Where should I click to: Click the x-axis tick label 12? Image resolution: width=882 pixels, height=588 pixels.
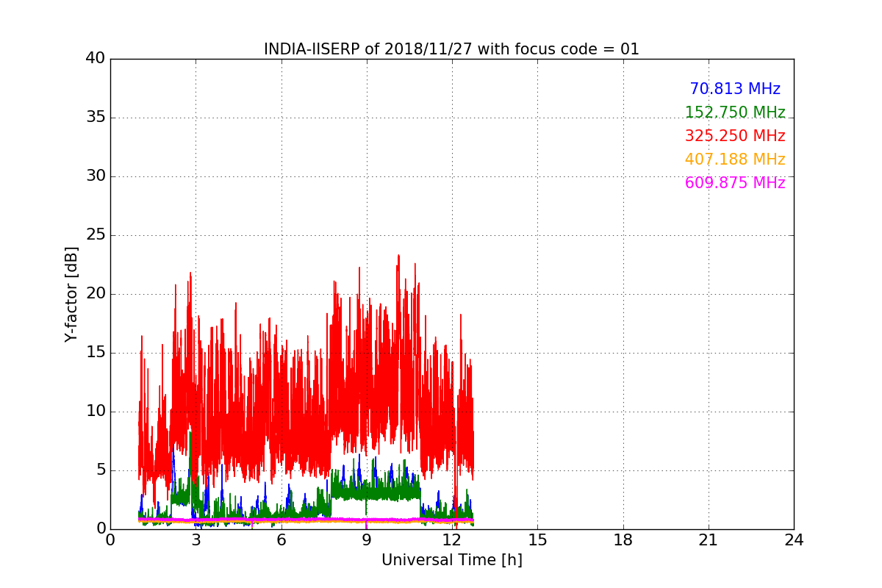[x=452, y=540]
